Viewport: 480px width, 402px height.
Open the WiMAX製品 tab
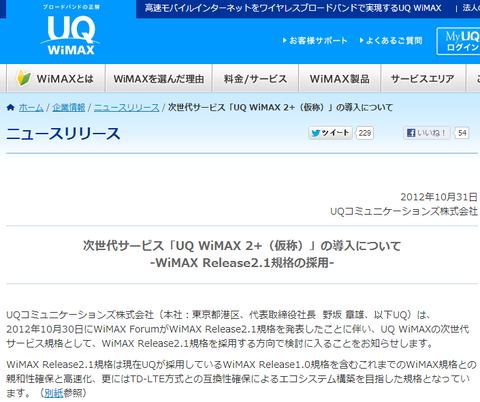(x=340, y=78)
